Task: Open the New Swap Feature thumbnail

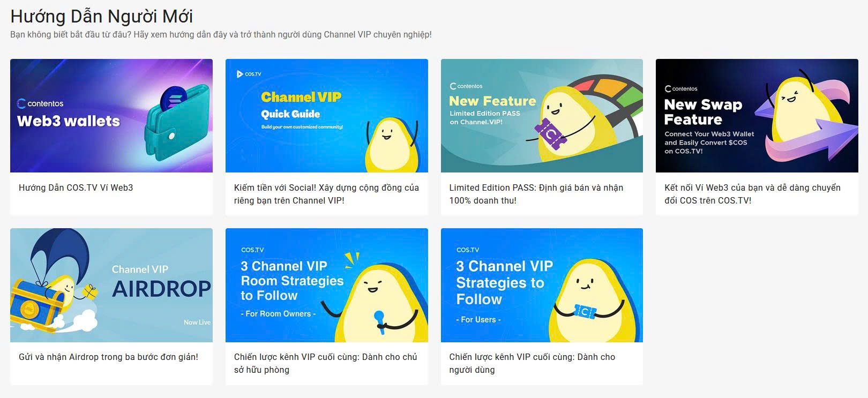Action: pos(757,116)
